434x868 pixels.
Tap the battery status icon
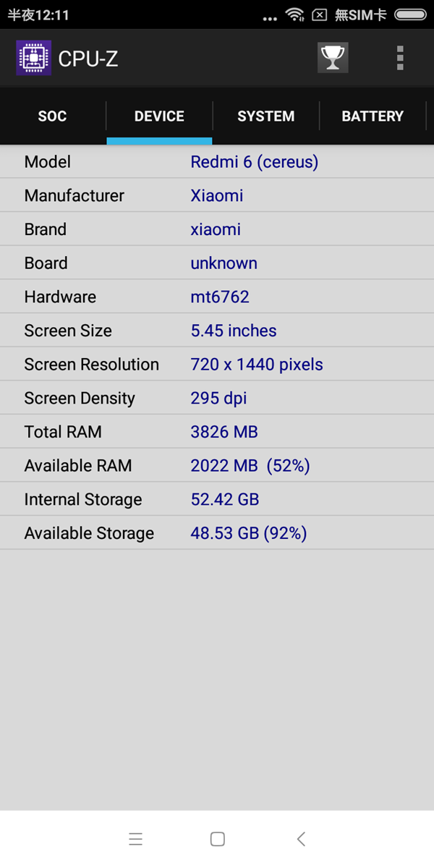(x=411, y=14)
